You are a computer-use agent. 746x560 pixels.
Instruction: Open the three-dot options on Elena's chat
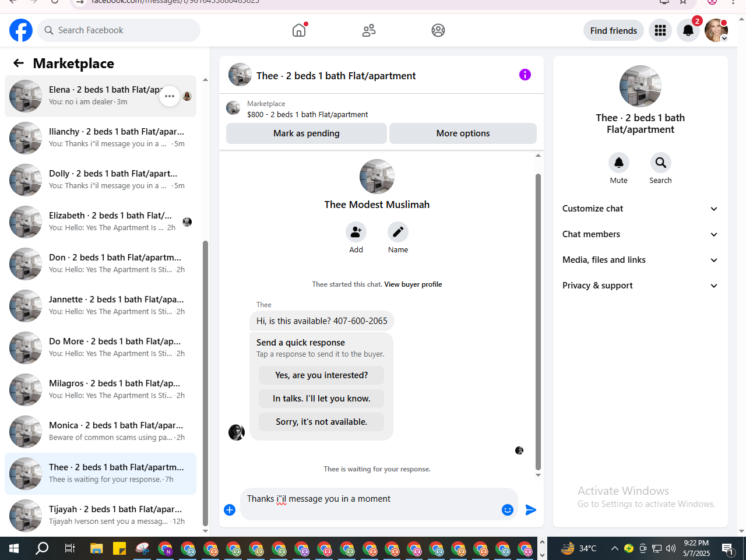170,96
